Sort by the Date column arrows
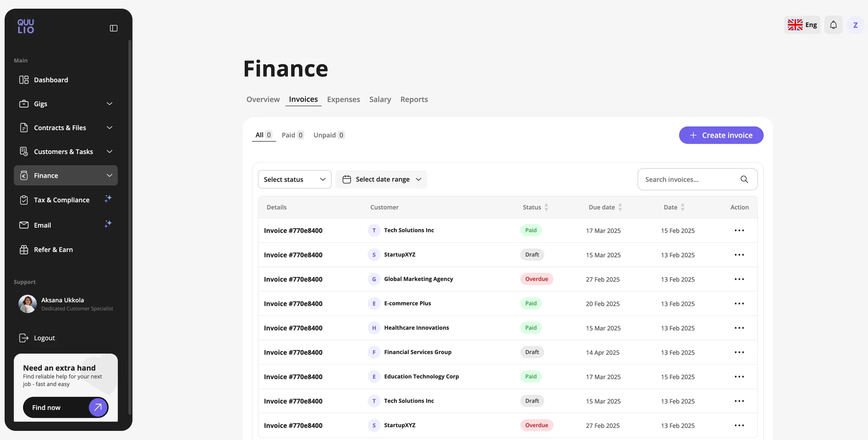The height and width of the screenshot is (440, 868). coord(683,207)
